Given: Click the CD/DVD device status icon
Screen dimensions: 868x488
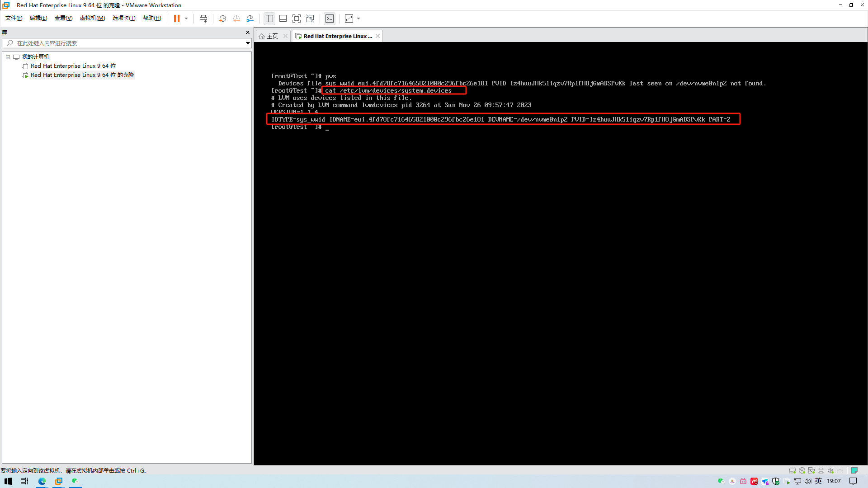Looking at the screenshot, I should tap(802, 470).
